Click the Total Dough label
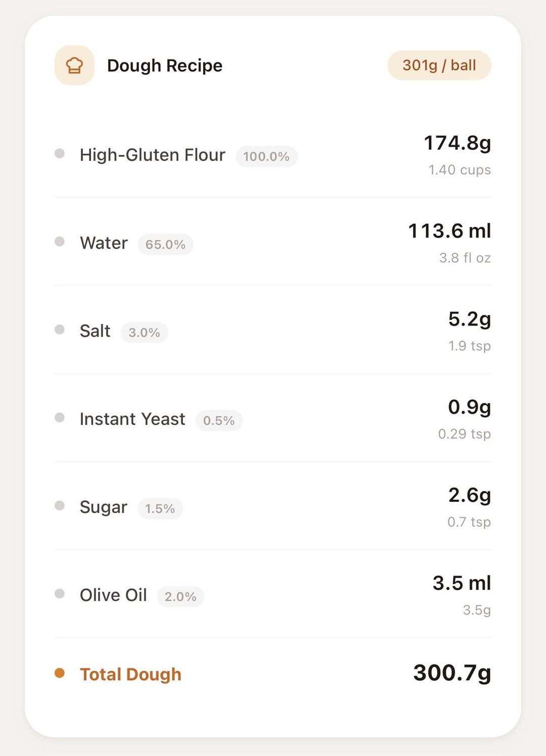The image size is (546, 756). [130, 674]
